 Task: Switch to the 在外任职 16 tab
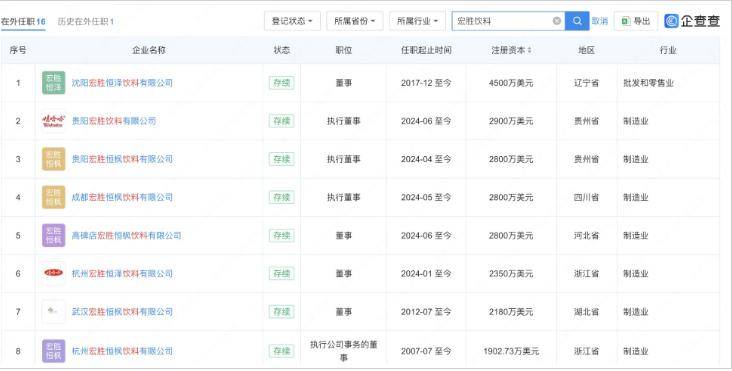[23, 21]
